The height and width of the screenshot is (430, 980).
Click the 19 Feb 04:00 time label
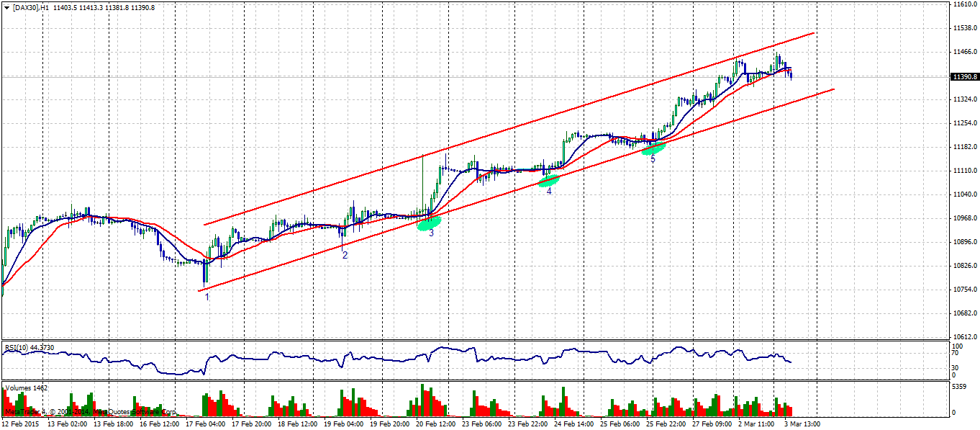click(x=343, y=425)
